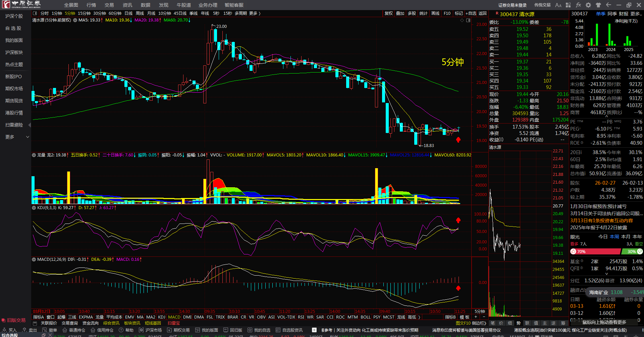Open 信用持仓 credit holdings
Viewport: 644px width, 337px height.
click(102, 330)
